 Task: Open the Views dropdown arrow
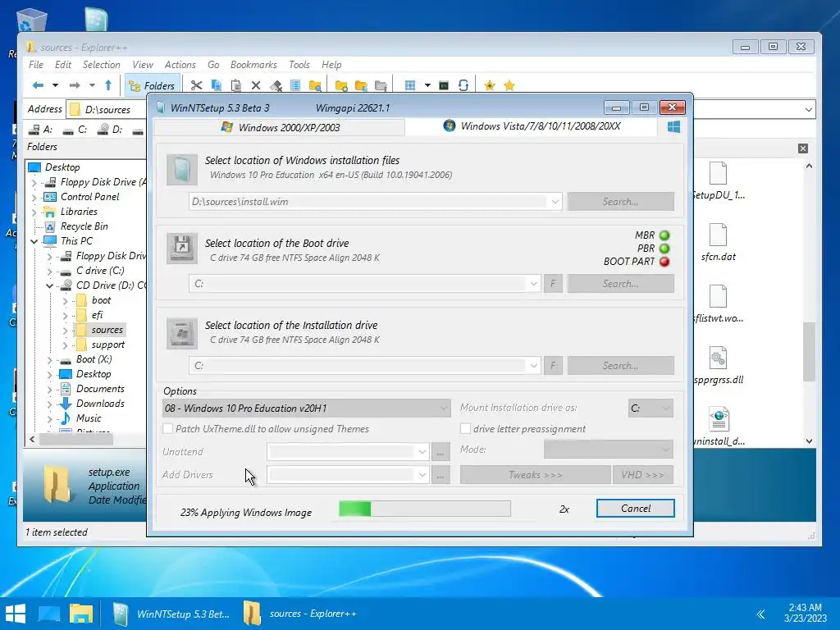click(427, 85)
